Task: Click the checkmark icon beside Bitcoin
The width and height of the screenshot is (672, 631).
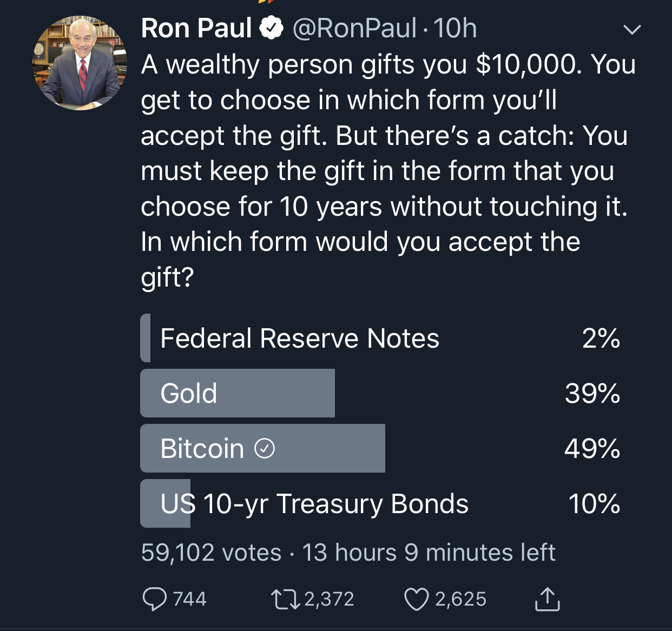Action: click(265, 448)
